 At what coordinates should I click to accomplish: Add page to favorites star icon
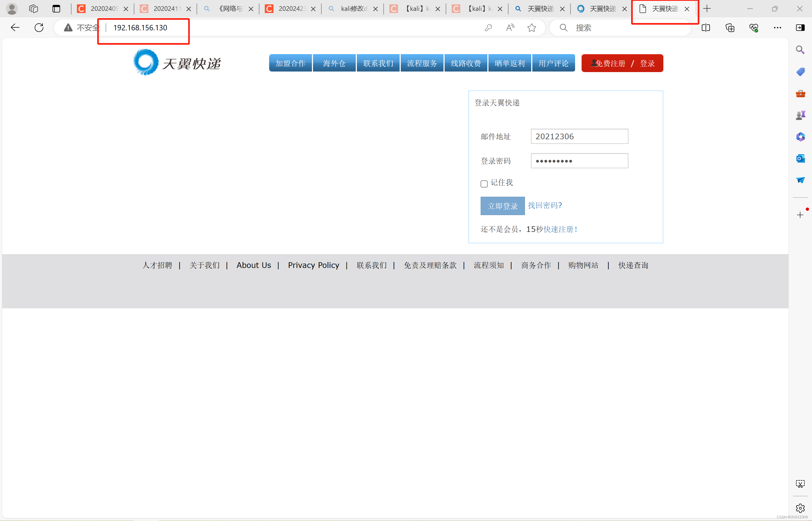coord(531,28)
